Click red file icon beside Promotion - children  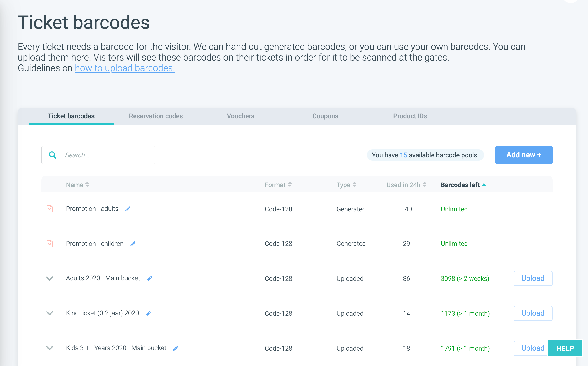click(50, 244)
